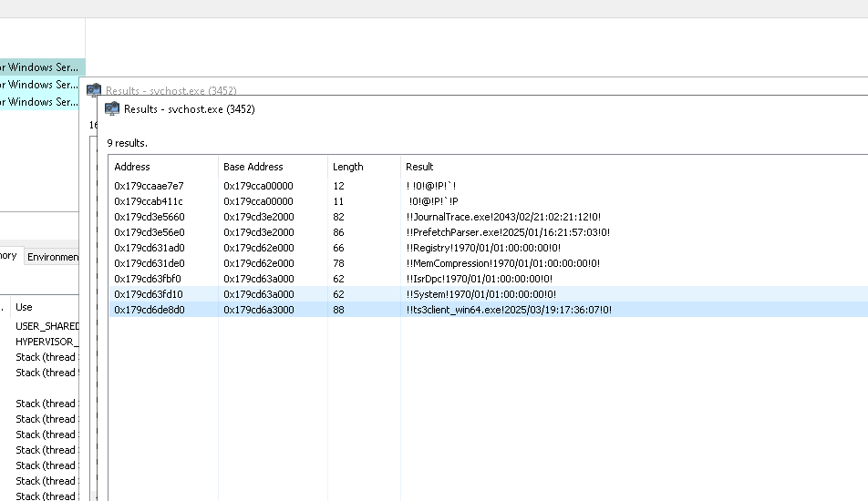Select the Registry 1970/01/01 result

click(483, 248)
